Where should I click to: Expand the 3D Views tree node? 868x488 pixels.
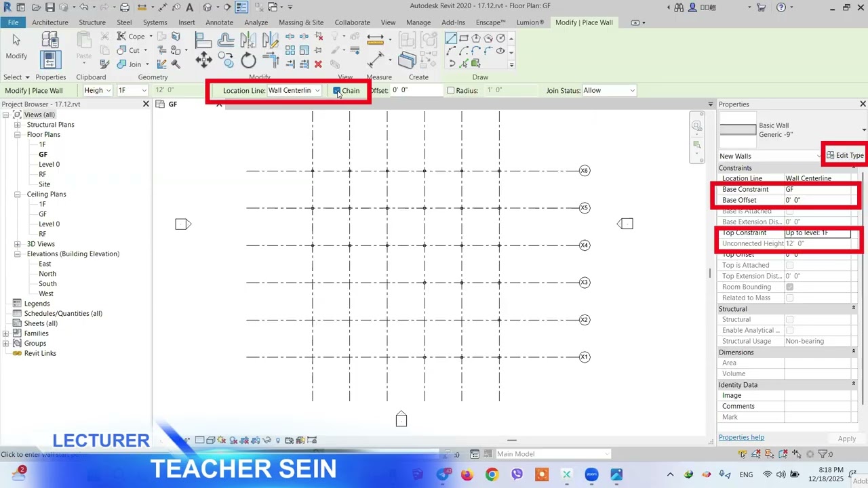click(17, 244)
